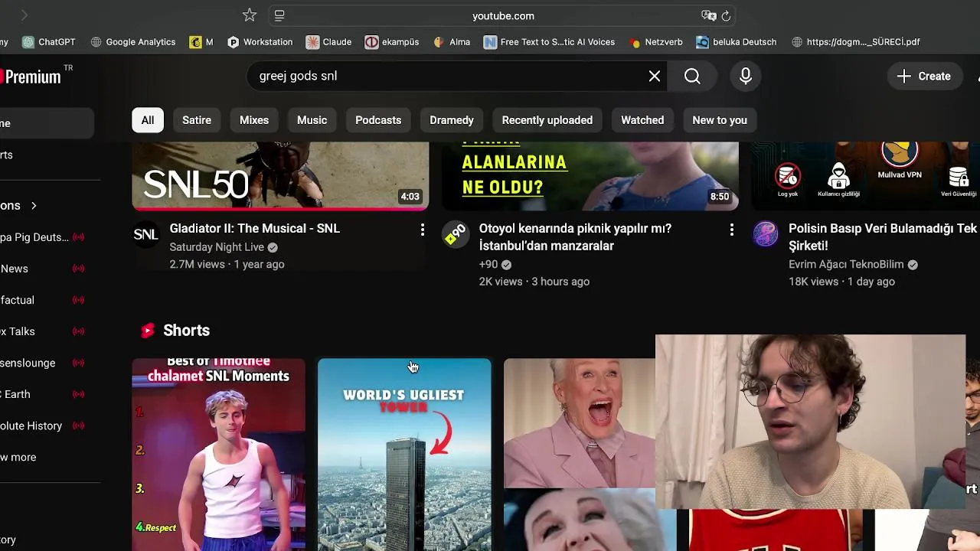Open the SÜRECİ.pdf bookmark
The image size is (980, 551).
click(x=855, y=42)
